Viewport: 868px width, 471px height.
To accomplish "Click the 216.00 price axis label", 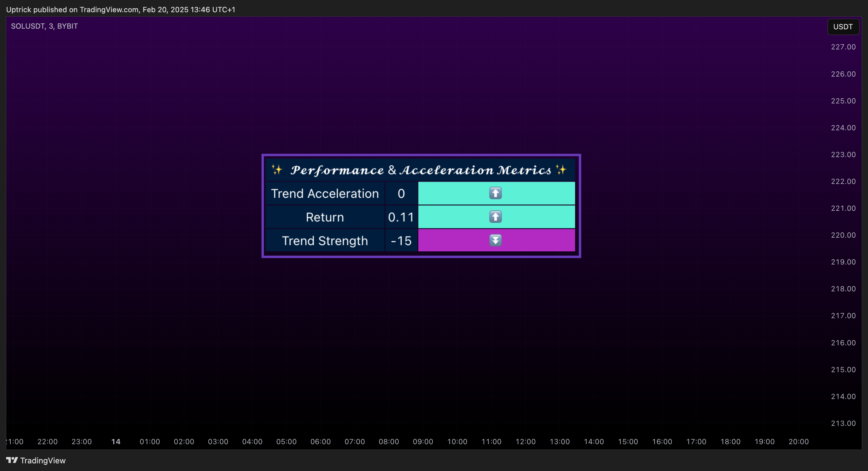I will pos(843,343).
